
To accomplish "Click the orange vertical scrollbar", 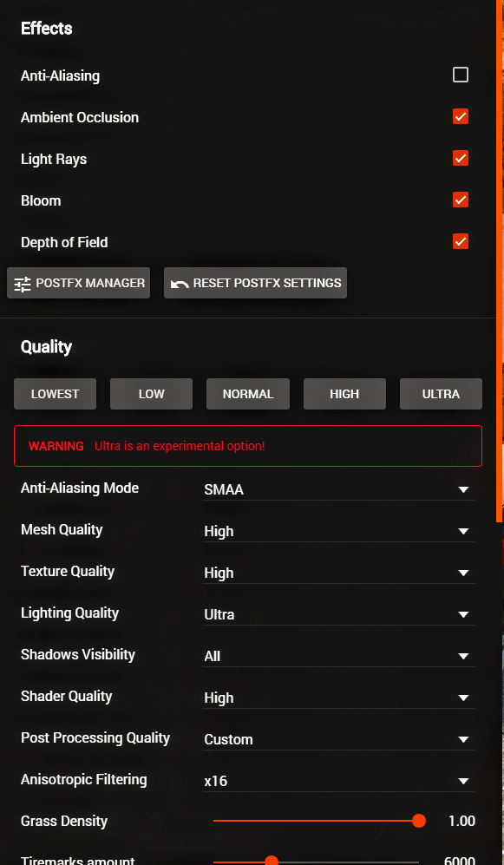I will [x=500, y=260].
